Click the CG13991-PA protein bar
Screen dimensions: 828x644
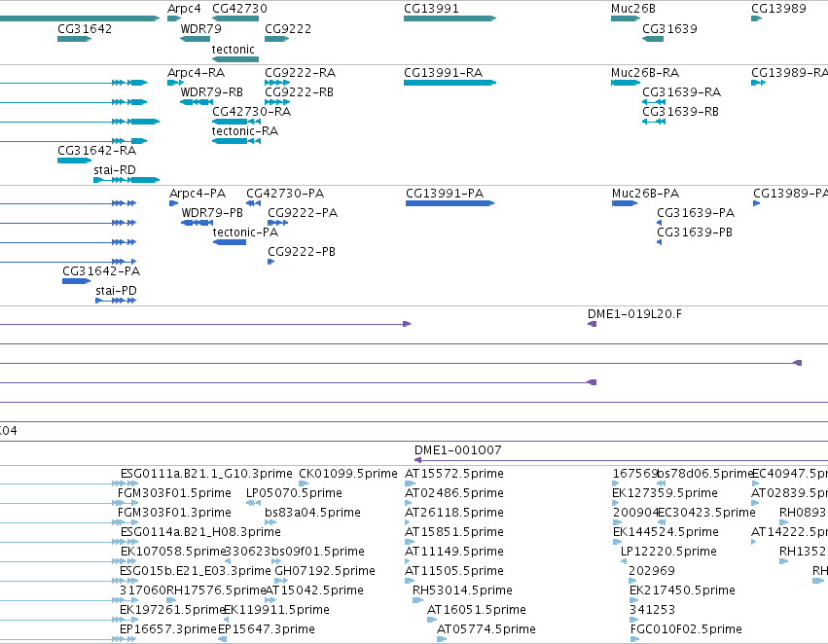tap(450, 203)
